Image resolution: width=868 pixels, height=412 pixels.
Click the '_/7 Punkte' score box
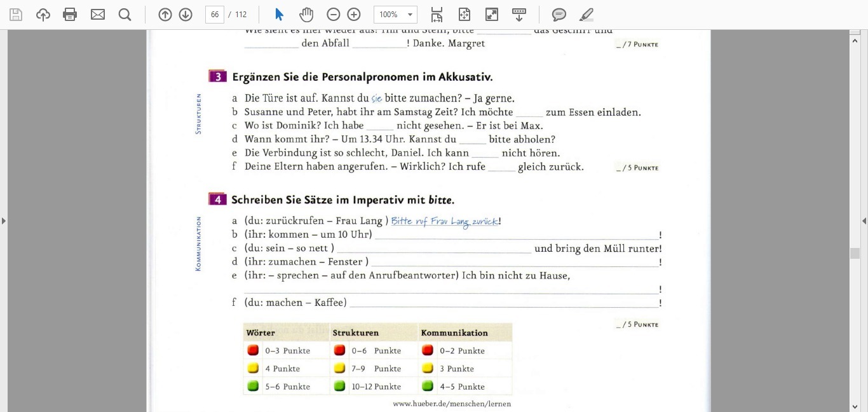[x=637, y=45]
